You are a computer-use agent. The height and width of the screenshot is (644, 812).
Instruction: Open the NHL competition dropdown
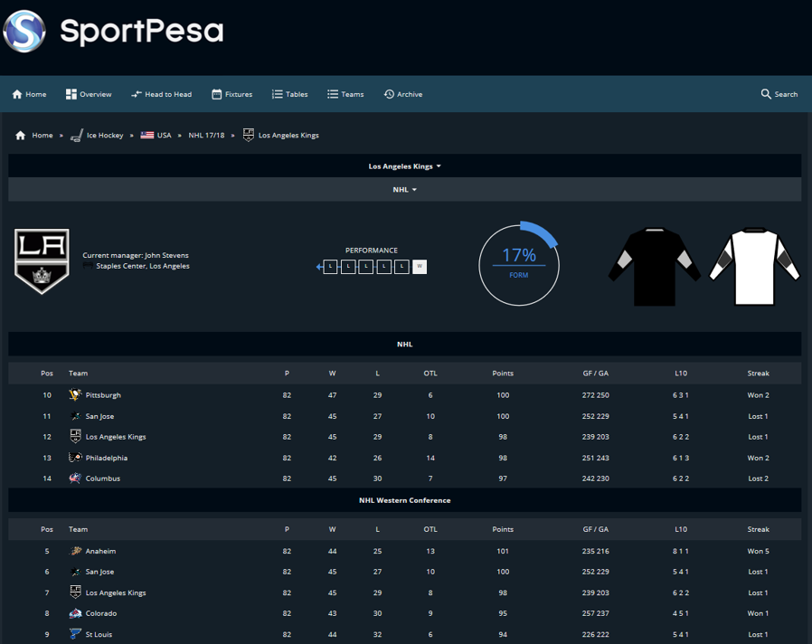404,190
